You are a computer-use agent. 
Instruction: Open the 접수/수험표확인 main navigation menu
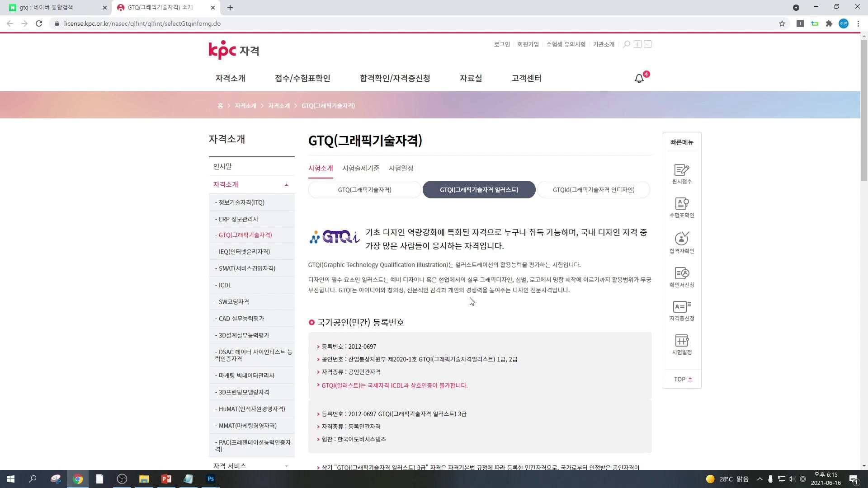coord(302,78)
